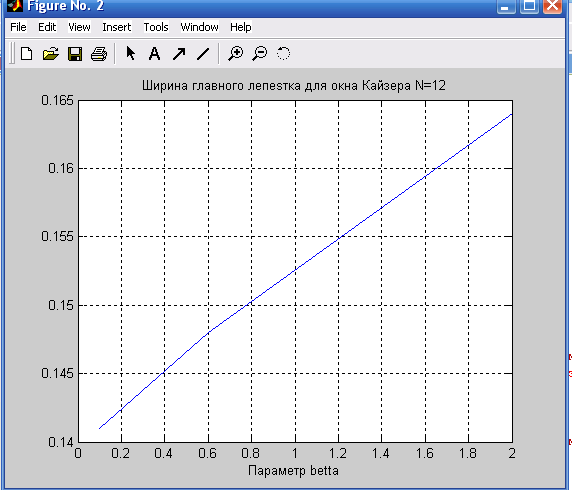Click the y-axis tick label 0.15
Image resolution: width=572 pixels, height=490 pixels.
[61, 305]
